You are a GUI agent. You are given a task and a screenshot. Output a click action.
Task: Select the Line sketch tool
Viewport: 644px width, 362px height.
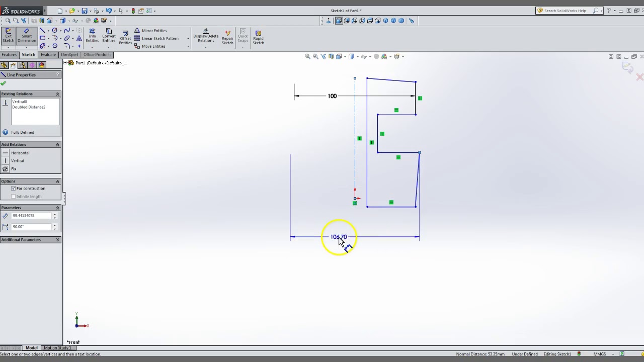point(43,31)
